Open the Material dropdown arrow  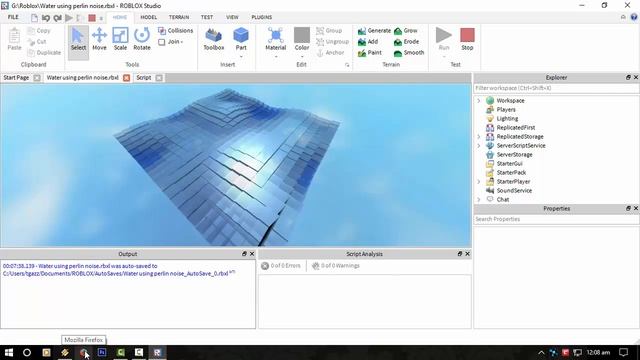pos(276,57)
